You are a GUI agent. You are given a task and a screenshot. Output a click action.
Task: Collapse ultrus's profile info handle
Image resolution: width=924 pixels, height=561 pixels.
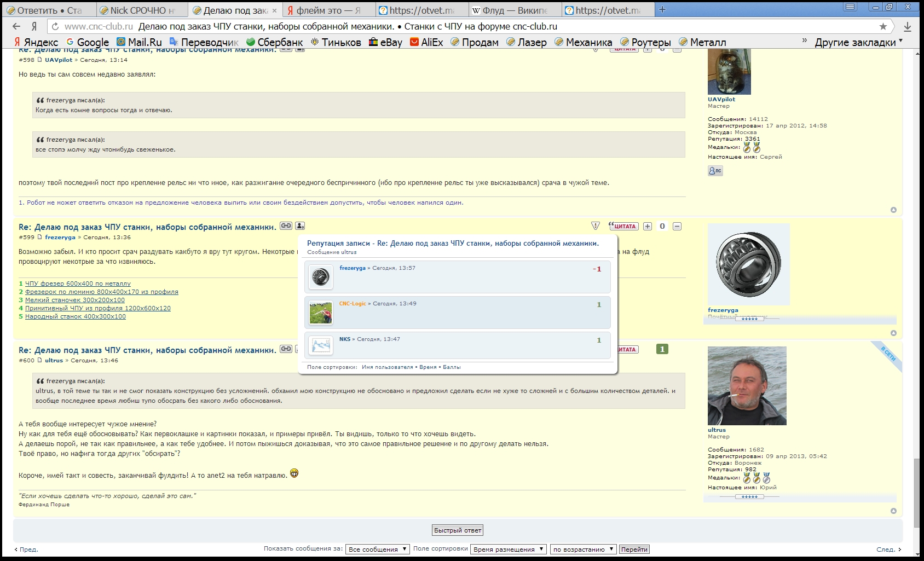tap(749, 496)
